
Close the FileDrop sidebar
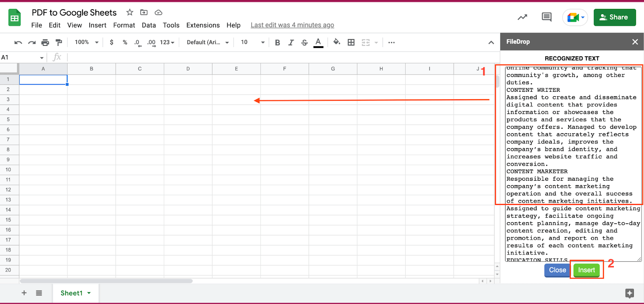pos(635,42)
